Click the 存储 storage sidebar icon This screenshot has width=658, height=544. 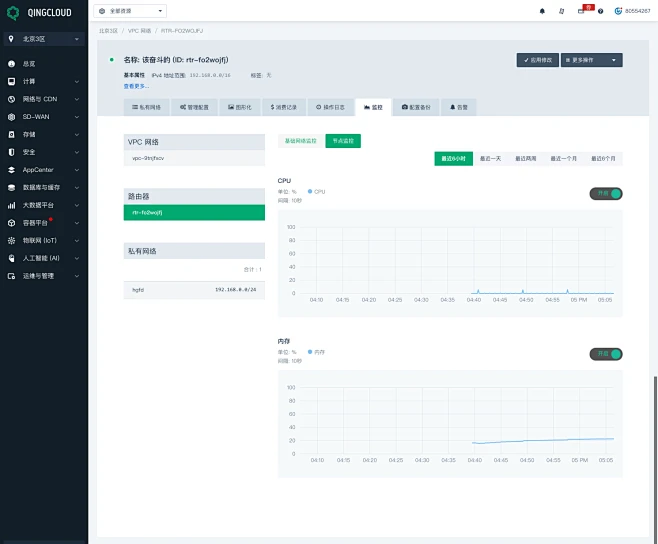12,134
